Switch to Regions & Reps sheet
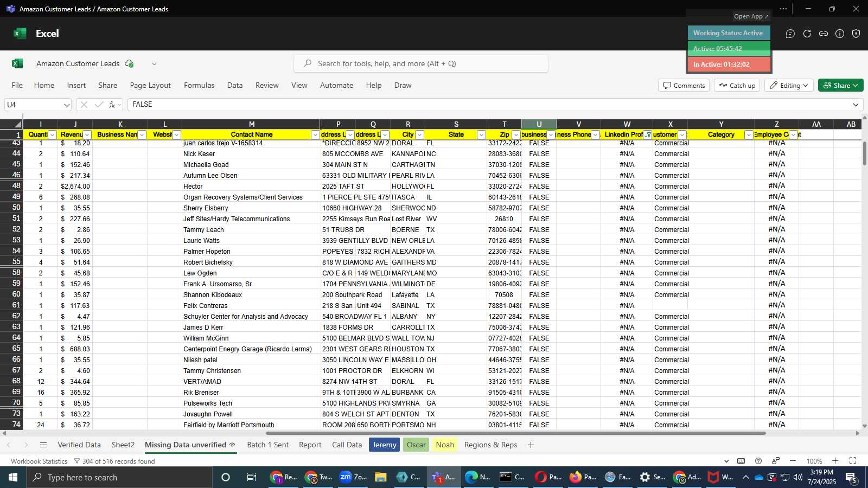Viewport: 868px width, 488px height. [x=491, y=445]
